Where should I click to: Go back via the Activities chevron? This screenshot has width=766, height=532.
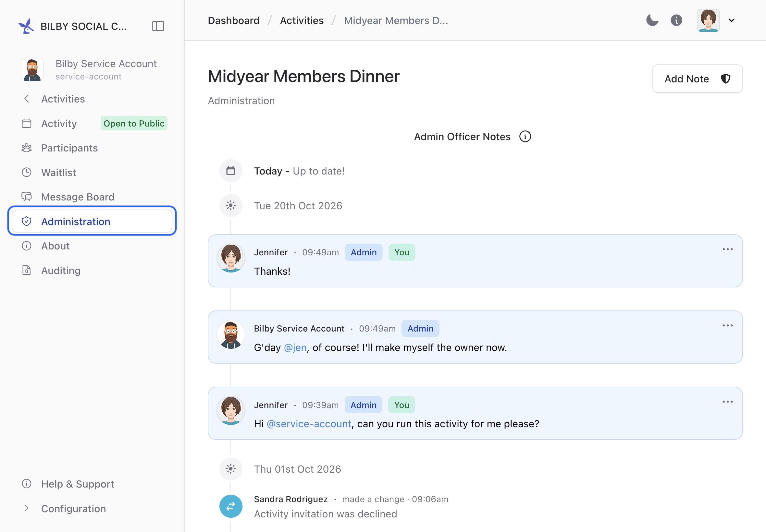(x=27, y=99)
